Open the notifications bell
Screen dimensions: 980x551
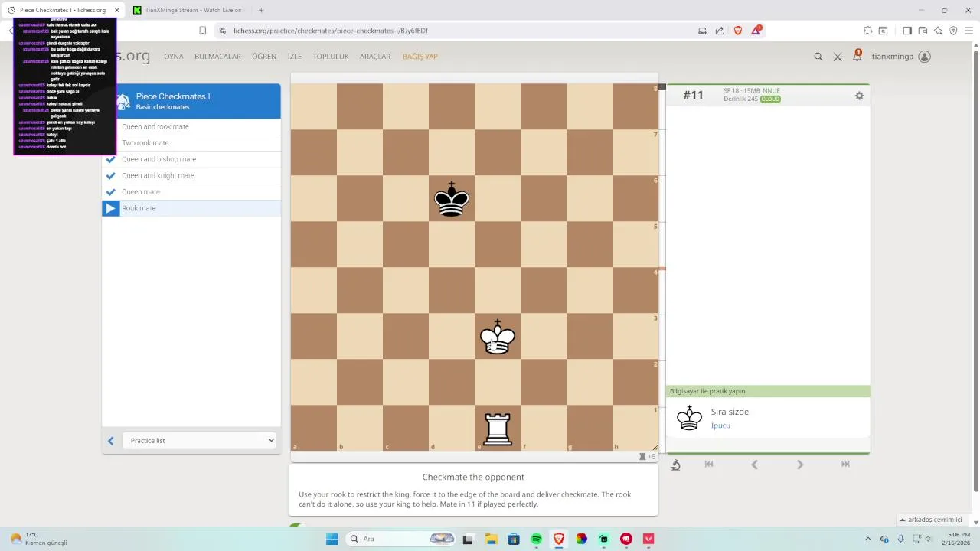pyautogui.click(x=857, y=56)
